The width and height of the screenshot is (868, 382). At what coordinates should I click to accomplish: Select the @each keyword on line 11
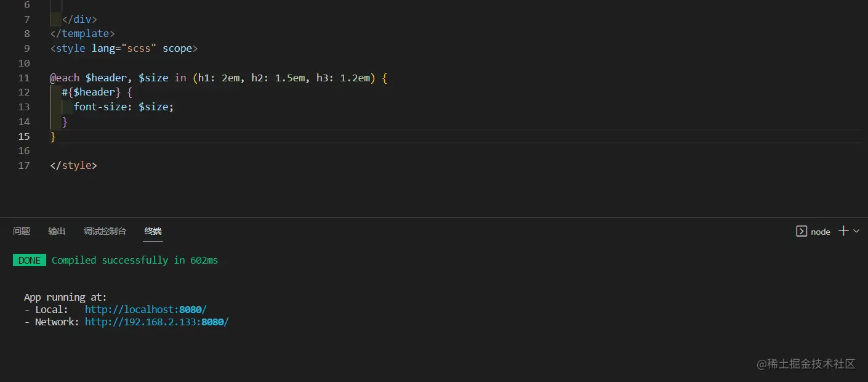point(64,78)
